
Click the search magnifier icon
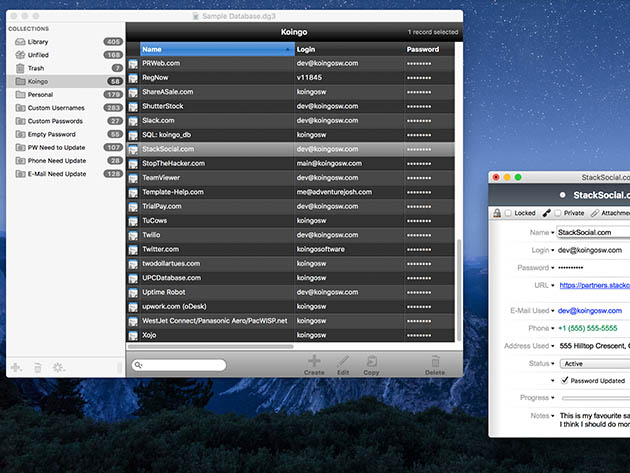click(138, 365)
